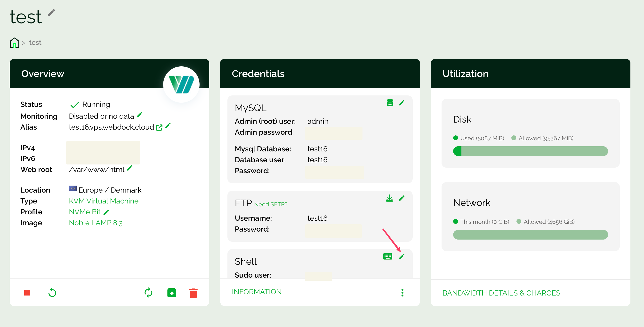Edit MySQL credentials with pencil icon
This screenshot has height=327, width=644.
coord(402,103)
